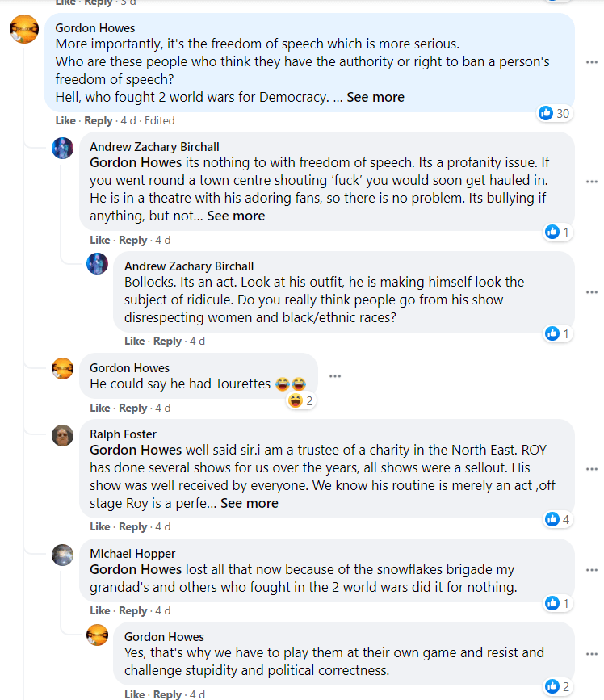Open the Michael Hopper name link
Image resolution: width=604 pixels, height=700 pixels.
tap(132, 553)
